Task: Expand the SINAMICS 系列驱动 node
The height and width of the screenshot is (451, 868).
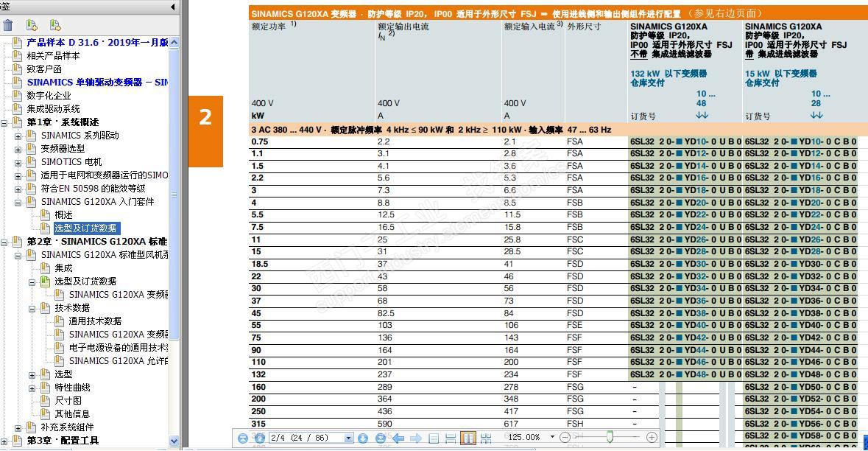Action: coord(18,136)
